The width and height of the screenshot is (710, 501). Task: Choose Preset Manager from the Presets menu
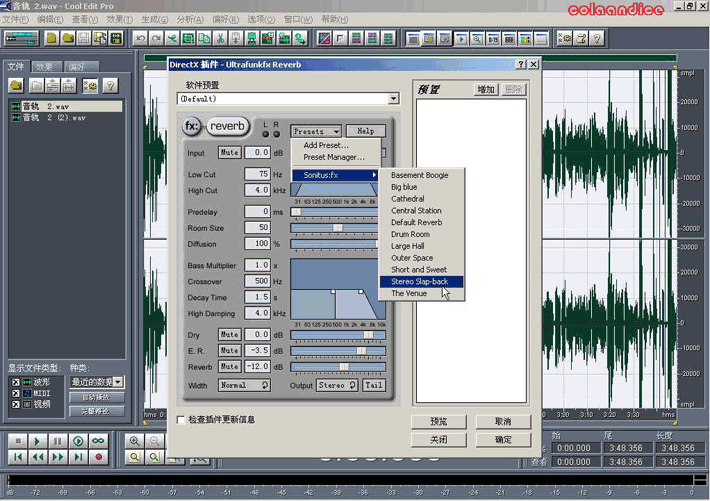[334, 157]
